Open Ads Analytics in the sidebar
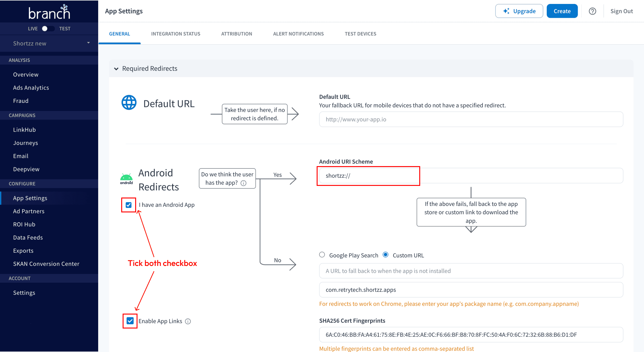Screen dimensions: 644x352 [x=31, y=88]
